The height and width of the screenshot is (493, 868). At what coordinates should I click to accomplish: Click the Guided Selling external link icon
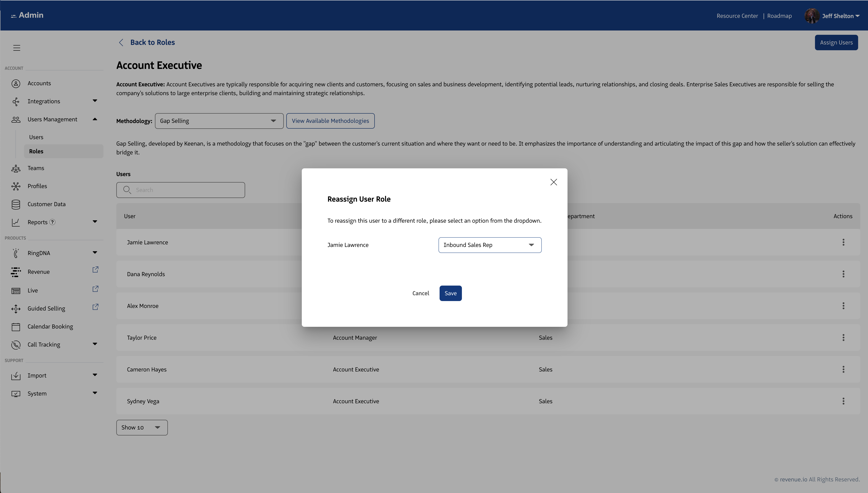(x=96, y=307)
